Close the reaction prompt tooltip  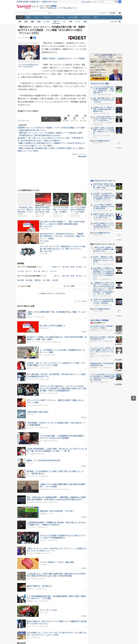[x=60, y=118]
